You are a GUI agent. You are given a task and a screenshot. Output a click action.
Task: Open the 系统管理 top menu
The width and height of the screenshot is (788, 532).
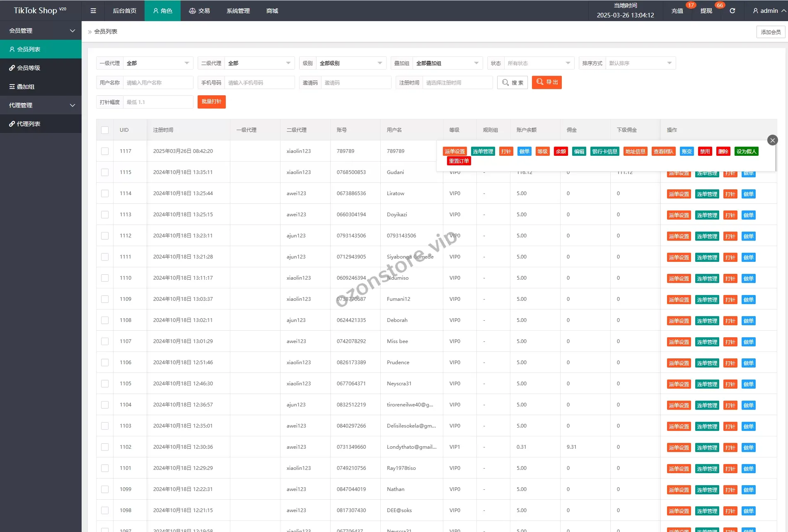pyautogui.click(x=238, y=11)
